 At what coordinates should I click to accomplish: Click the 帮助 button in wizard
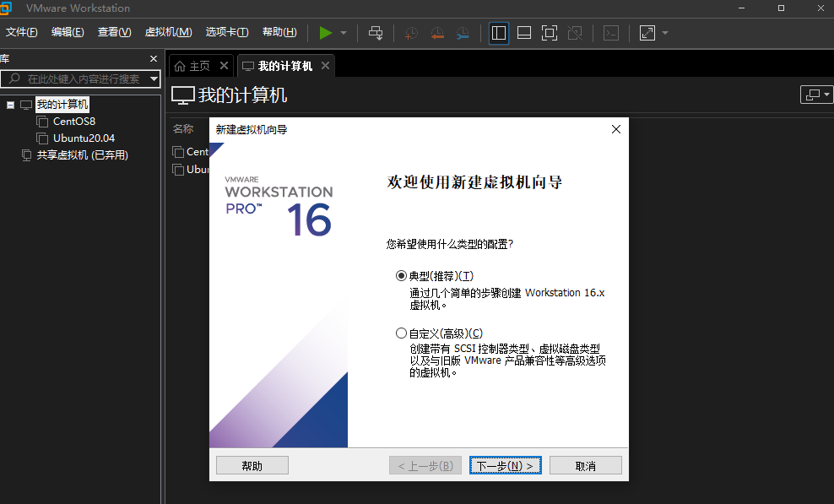pos(252,466)
